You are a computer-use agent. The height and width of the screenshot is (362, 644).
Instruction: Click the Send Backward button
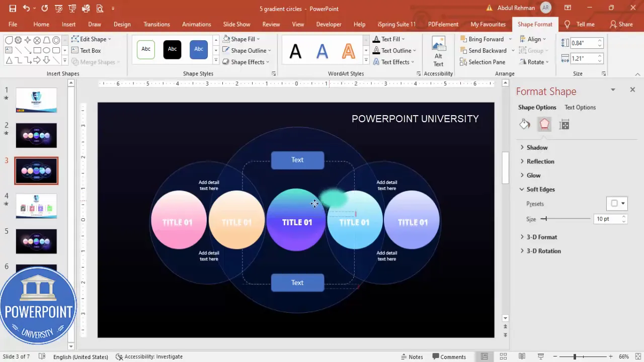(x=483, y=50)
